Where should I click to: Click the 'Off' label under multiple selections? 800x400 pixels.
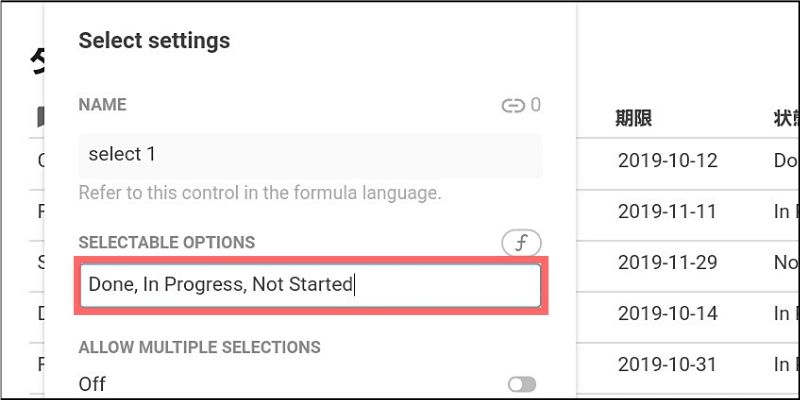pos(92,384)
